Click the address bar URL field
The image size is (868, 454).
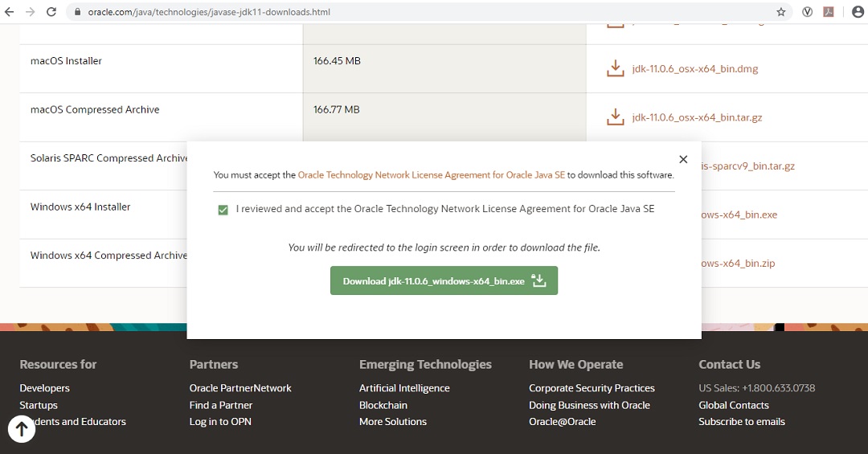pyautogui.click(x=429, y=11)
